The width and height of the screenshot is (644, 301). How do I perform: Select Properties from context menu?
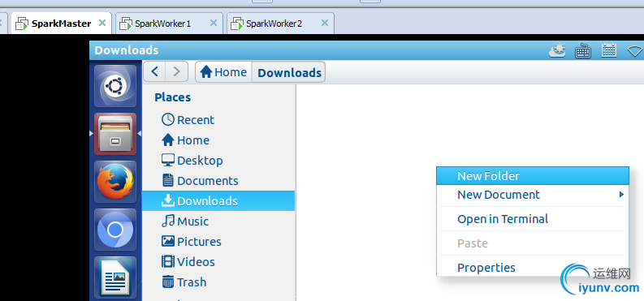pyautogui.click(x=532, y=268)
